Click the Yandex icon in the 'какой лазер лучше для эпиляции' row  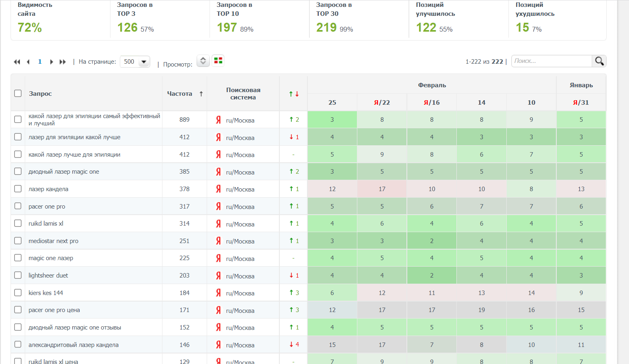coord(218,155)
